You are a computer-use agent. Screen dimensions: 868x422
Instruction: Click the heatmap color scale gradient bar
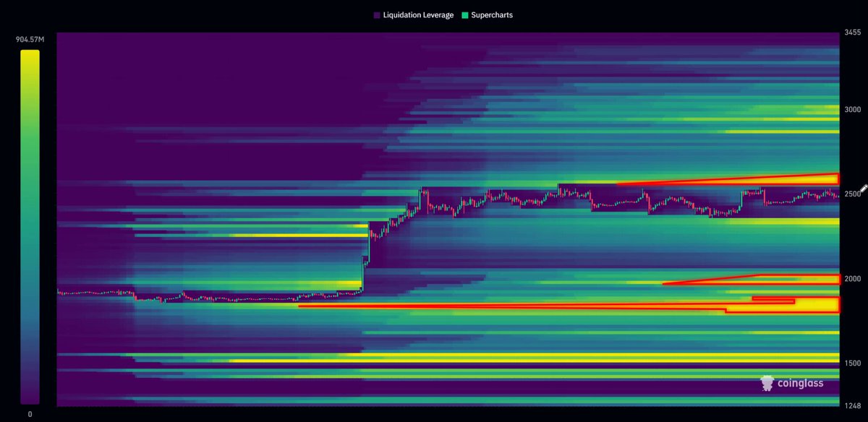[30, 226]
